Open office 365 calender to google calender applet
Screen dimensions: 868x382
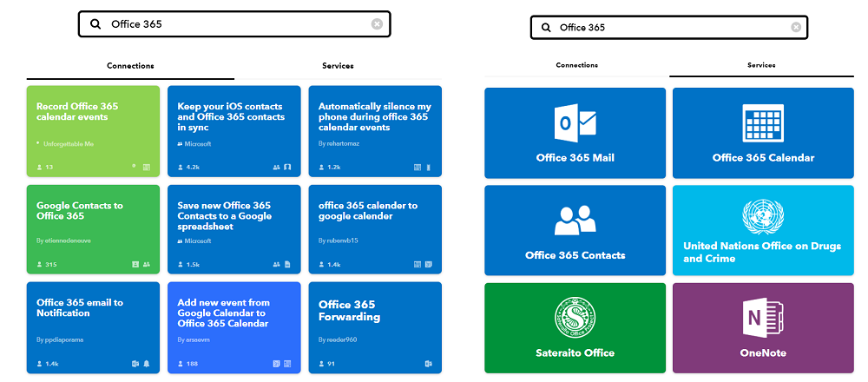tap(375, 229)
